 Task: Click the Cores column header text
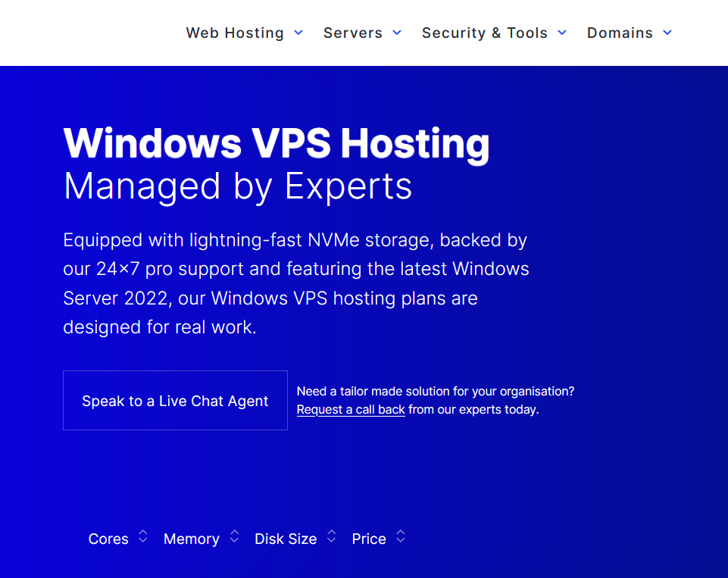tap(108, 539)
